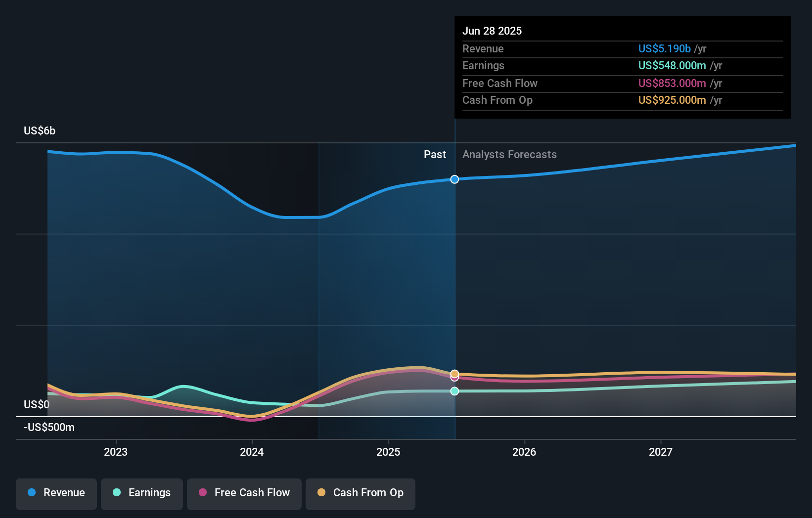Viewport: 812px width, 518px height.
Task: Click the US$548.000m earnings value
Action: pos(672,65)
